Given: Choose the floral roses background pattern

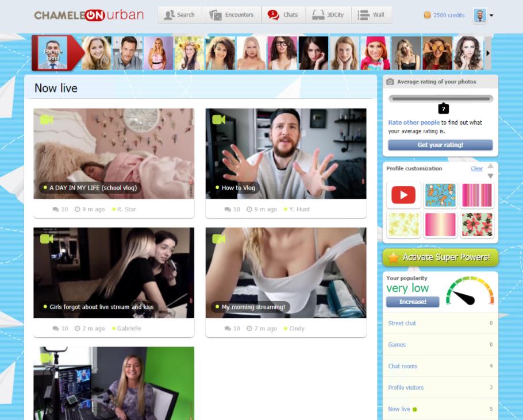Looking at the screenshot, I should click(477, 225).
